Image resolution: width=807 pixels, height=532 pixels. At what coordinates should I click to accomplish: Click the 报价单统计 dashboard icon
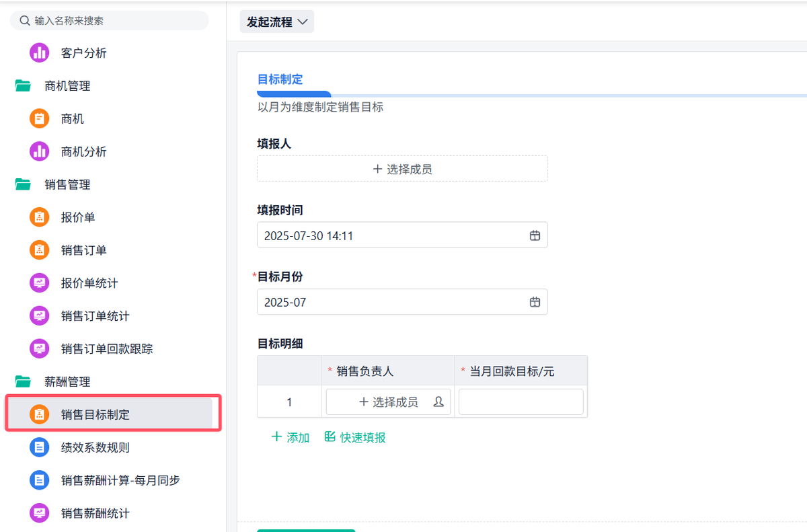pos(40,283)
